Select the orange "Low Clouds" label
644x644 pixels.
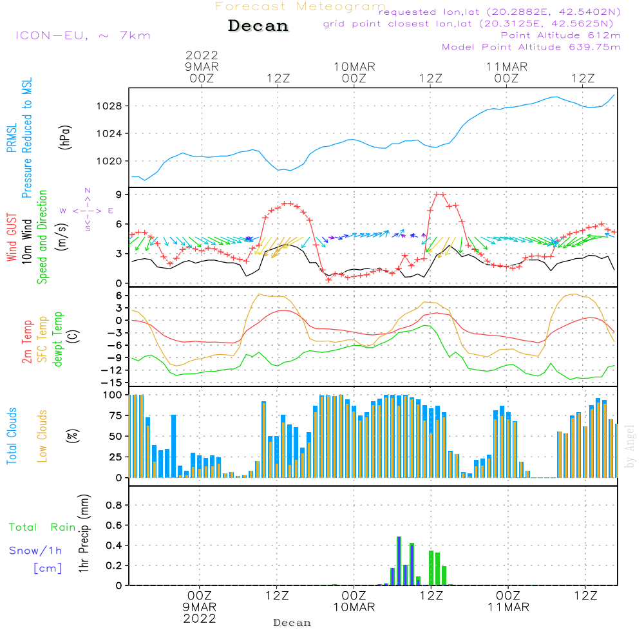pos(43,436)
